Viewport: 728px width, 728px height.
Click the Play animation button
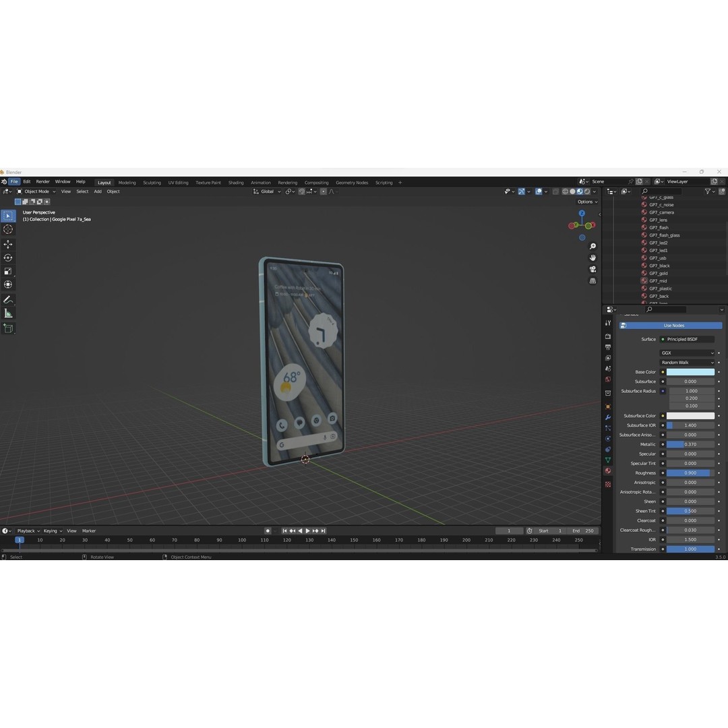point(307,530)
